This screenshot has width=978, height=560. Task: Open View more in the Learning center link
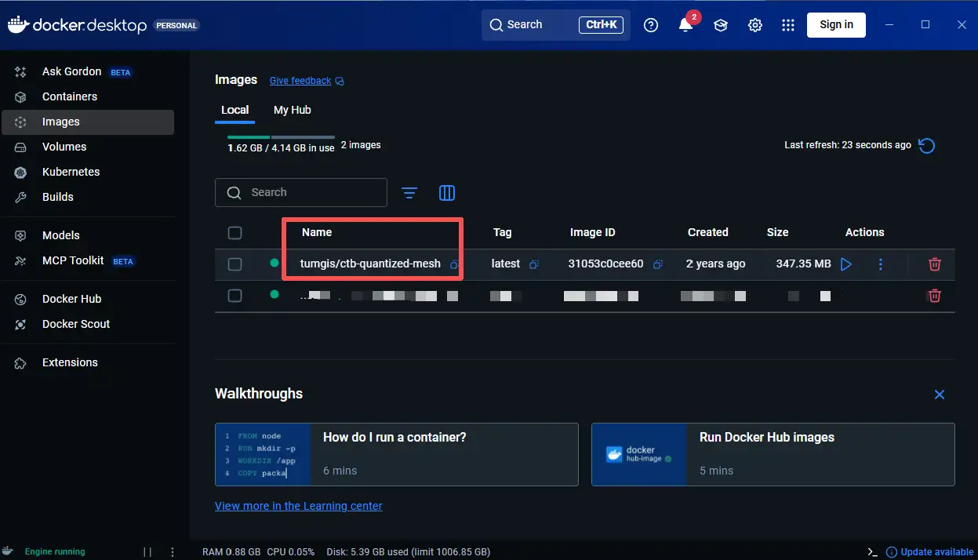pos(298,506)
